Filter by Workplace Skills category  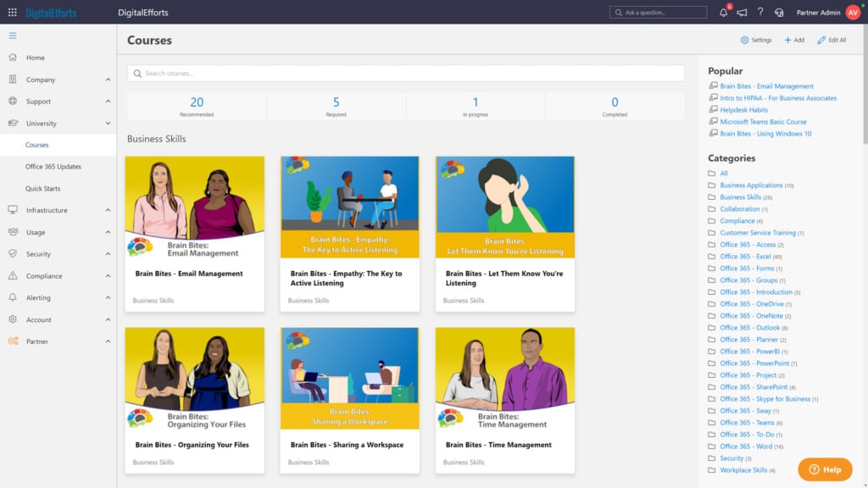(x=743, y=470)
